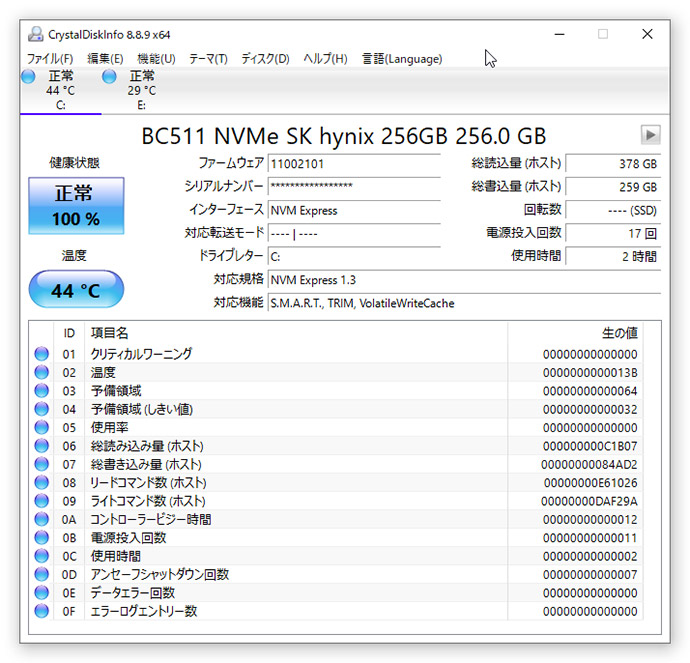The height and width of the screenshot is (663, 690).
Task: Open the 編集(E) menu
Action: click(x=105, y=59)
